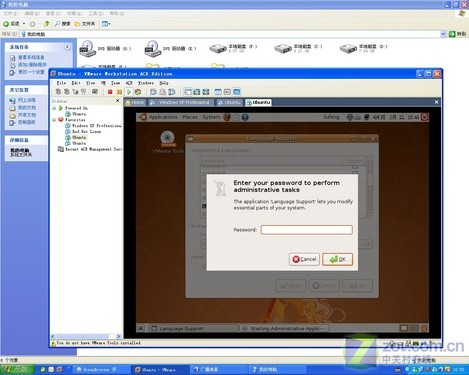
Task: Open VMware Team menu
Action: tap(115, 83)
